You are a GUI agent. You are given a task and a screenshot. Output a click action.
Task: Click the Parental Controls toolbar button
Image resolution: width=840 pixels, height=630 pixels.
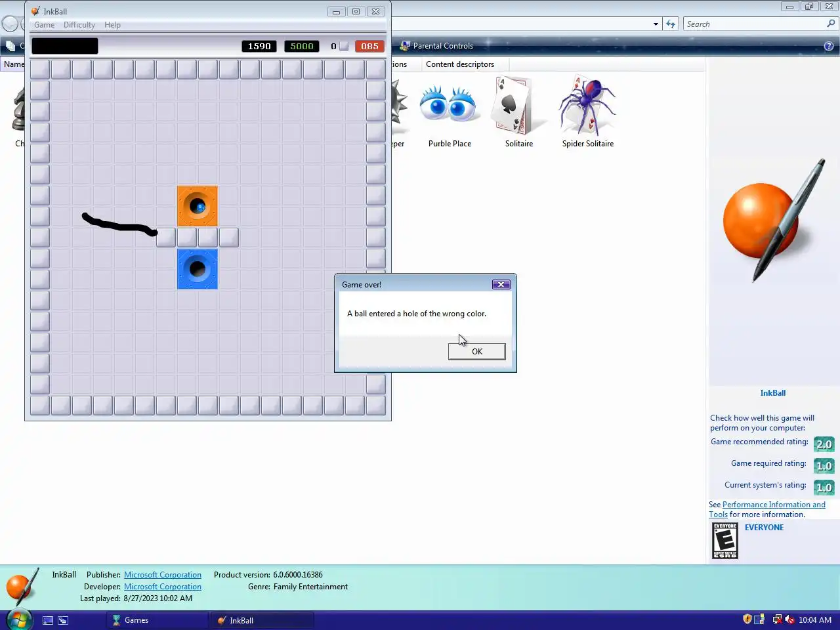(x=436, y=46)
